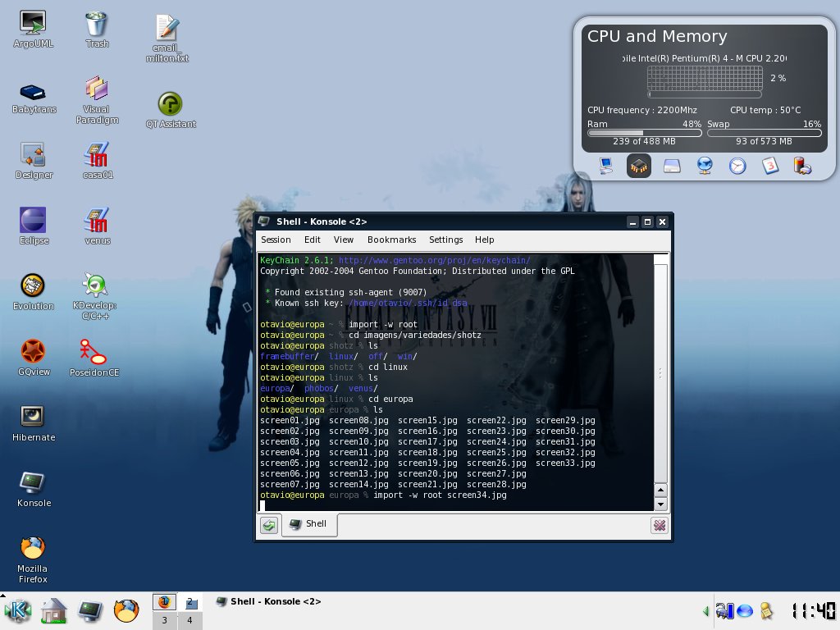Viewport: 840px width, 630px height.
Task: Open the Help menu in Konsole
Action: pos(484,240)
